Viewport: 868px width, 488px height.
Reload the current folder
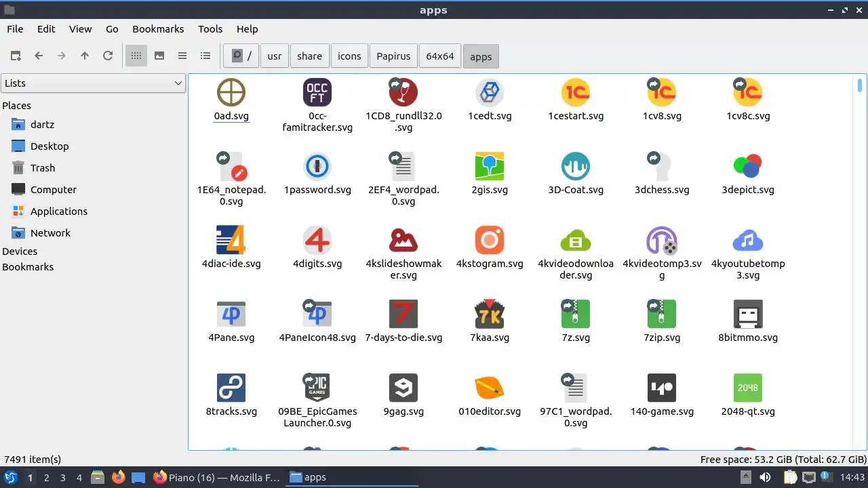108,56
